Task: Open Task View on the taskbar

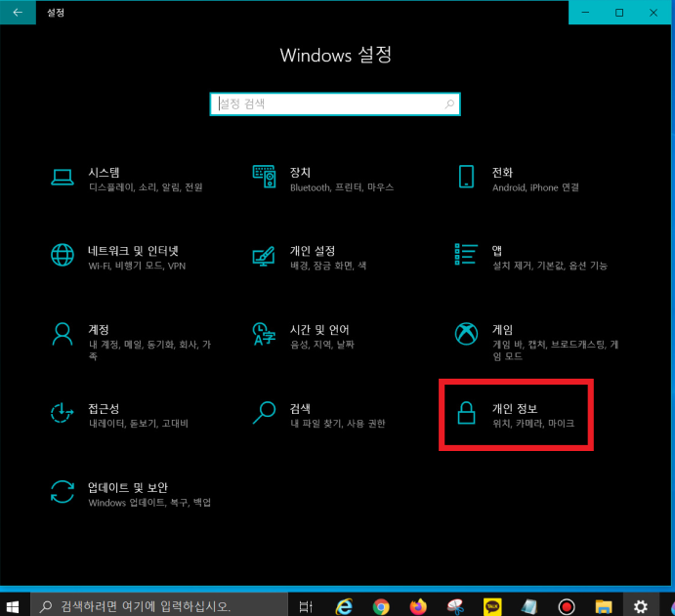Action: 306,607
